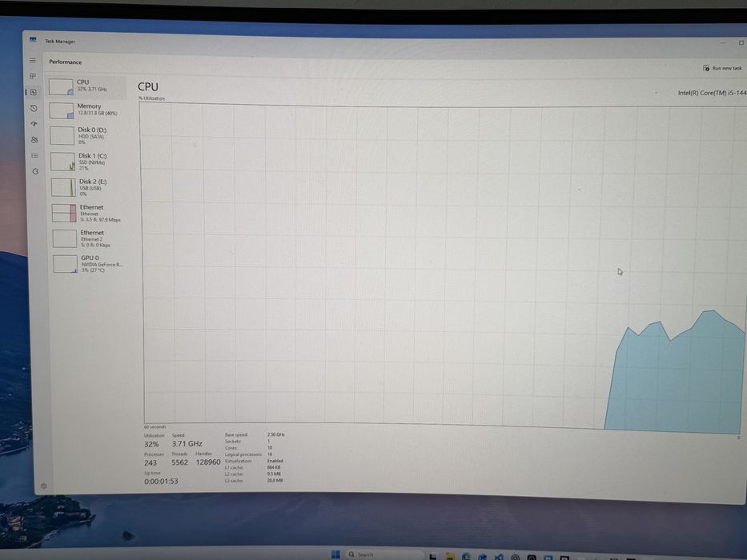Viewport: 747px width, 560px height.
Task: Open Task Manager Settings gear icon
Action: pos(44,486)
